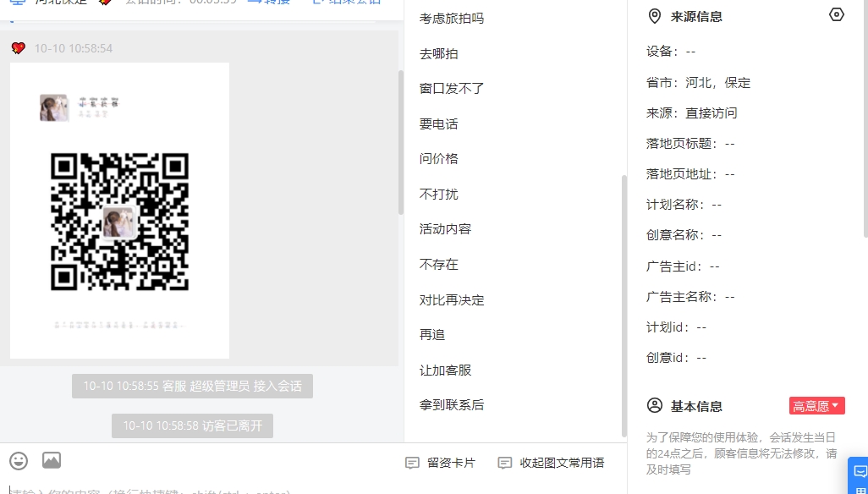
Task: Choose the 对比再决定 quick phrase
Action: [x=452, y=299]
